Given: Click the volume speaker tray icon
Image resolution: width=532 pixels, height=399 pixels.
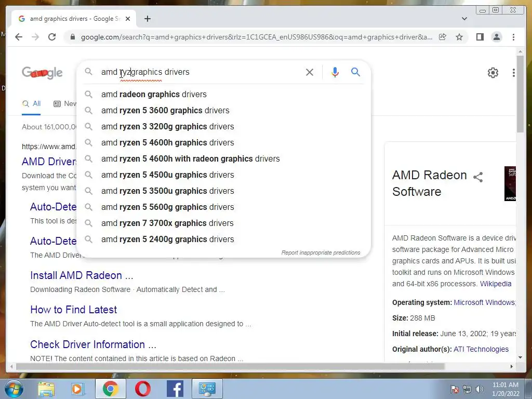Looking at the screenshot, I should click(480, 389).
